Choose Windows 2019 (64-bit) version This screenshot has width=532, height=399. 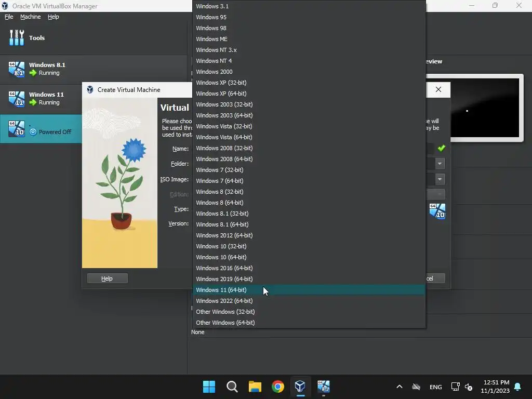point(309,279)
